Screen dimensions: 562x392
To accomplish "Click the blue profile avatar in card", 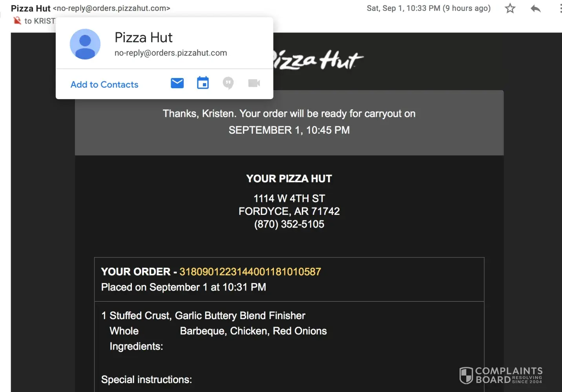I will (x=85, y=44).
